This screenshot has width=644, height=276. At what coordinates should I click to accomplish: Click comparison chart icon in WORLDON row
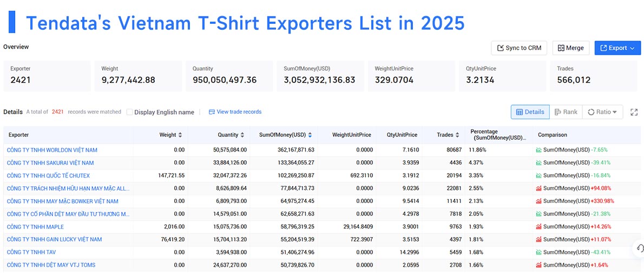click(x=539, y=150)
